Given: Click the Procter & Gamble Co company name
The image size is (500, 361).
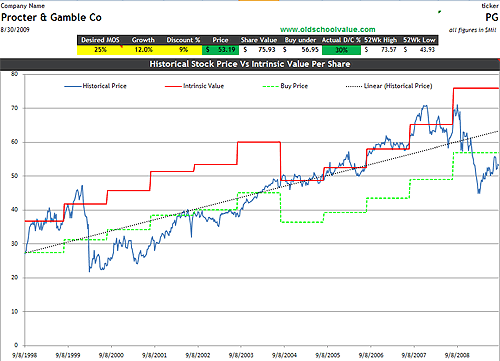Looking at the screenshot, I should (x=51, y=17).
